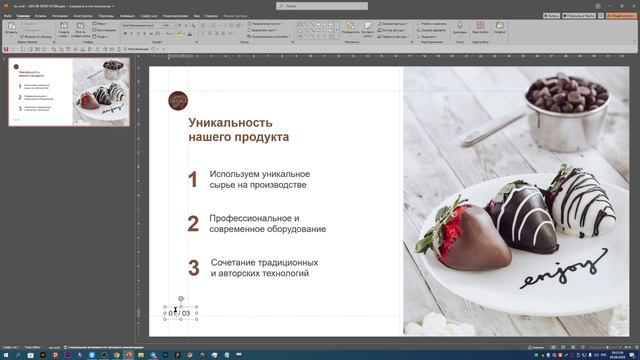640x360 pixels.
Task: Open the Shape Effects (Эффекты фигуры) dropdown
Action: click(x=393, y=36)
